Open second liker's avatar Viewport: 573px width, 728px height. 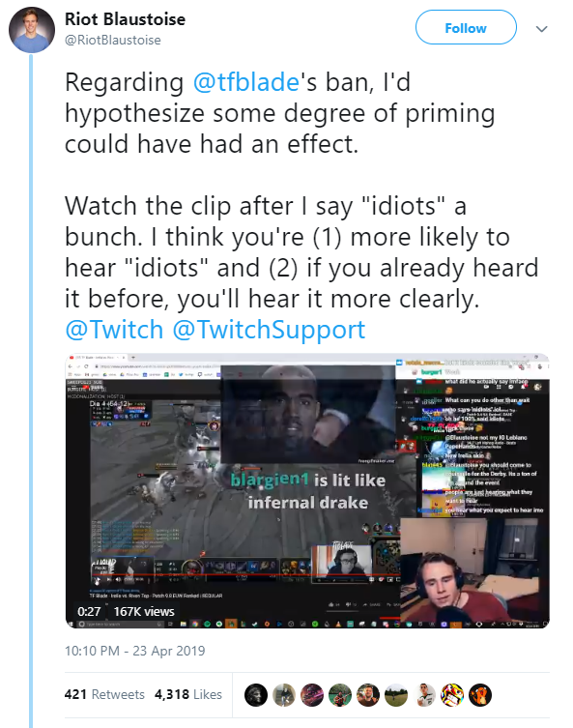(x=284, y=695)
